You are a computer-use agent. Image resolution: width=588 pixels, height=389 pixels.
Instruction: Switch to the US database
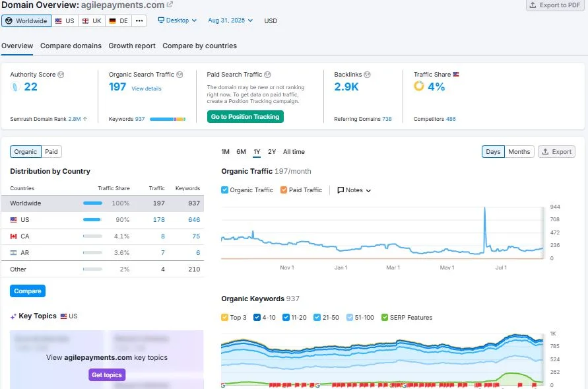(65, 20)
